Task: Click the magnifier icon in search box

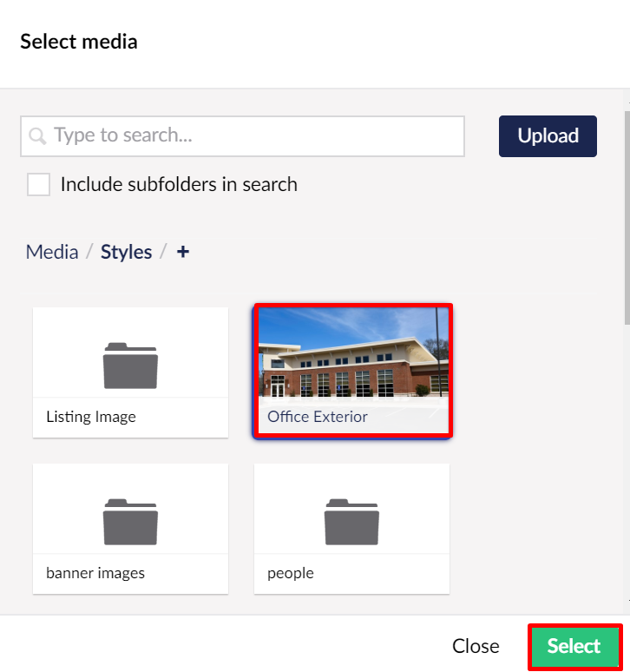Action: [37, 135]
